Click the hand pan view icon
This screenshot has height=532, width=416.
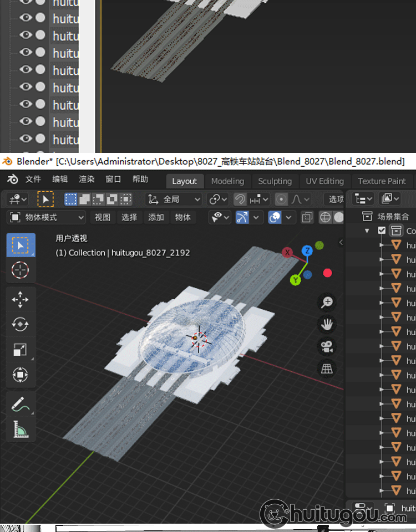coord(327,324)
